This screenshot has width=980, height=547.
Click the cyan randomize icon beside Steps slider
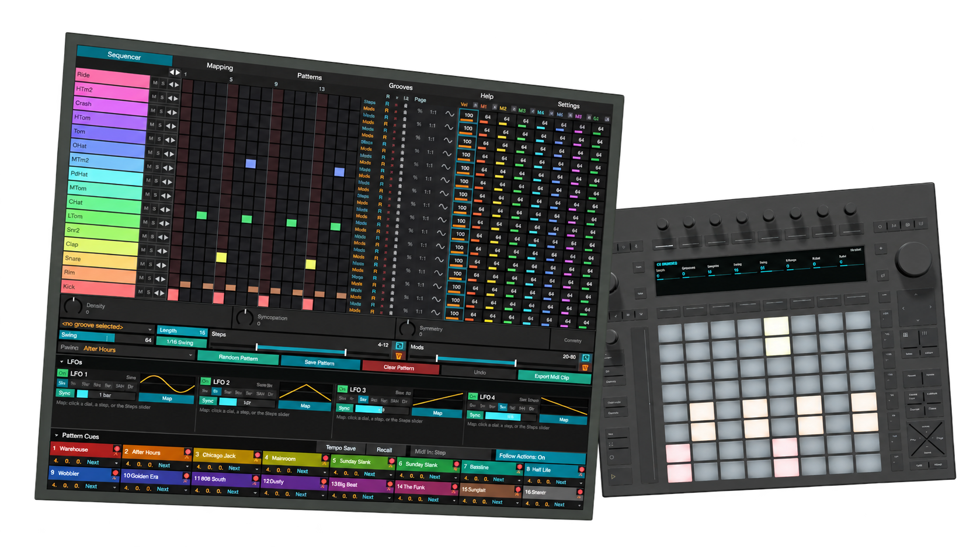[399, 346]
